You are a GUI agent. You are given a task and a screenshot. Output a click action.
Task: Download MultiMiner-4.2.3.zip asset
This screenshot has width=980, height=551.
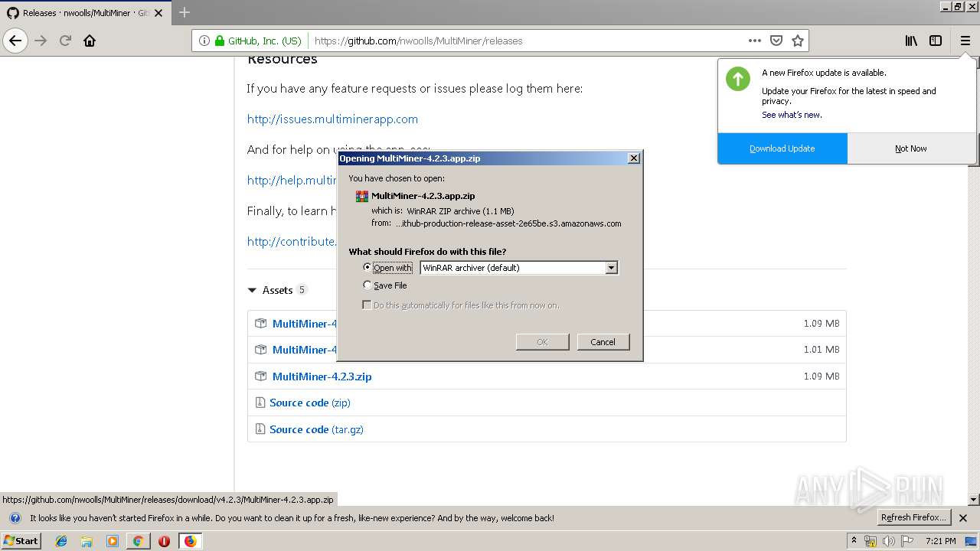click(322, 376)
